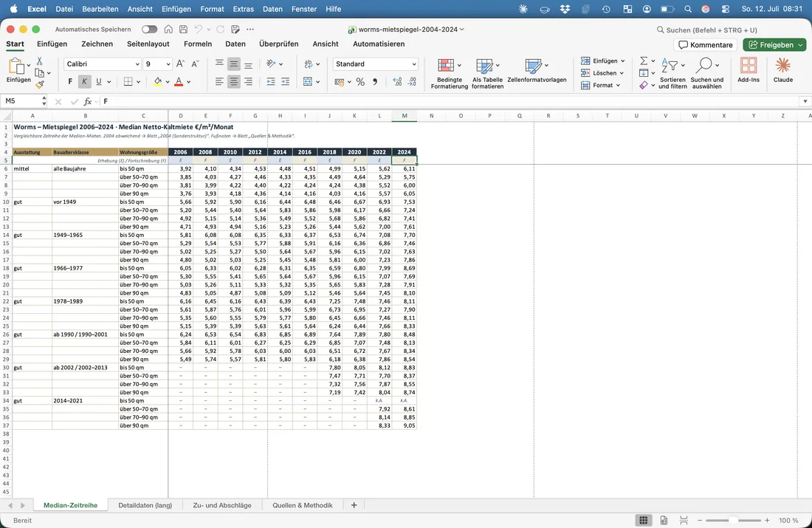Click the Copy icon in clipboard group
Viewport: 812px width, 528px height.
pyautogui.click(x=39, y=73)
